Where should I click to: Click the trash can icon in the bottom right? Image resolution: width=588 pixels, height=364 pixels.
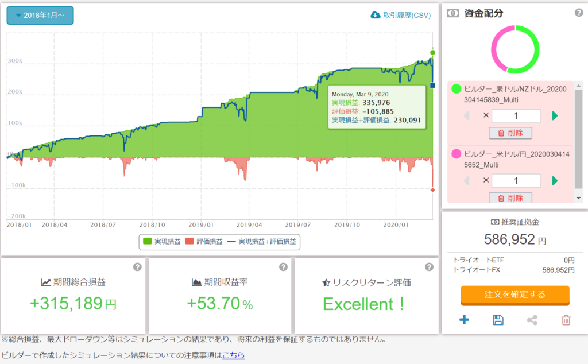(566, 320)
